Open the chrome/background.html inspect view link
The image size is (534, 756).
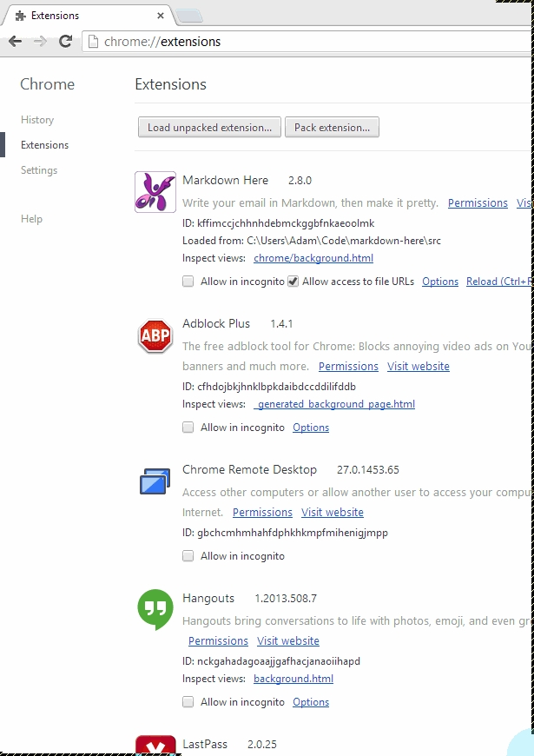tap(313, 258)
